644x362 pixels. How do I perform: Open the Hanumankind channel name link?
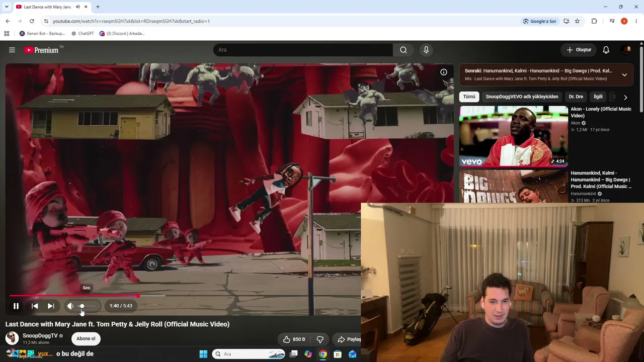point(583,194)
